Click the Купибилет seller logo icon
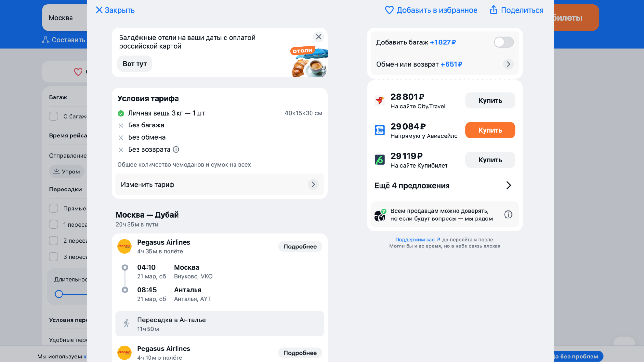This screenshot has width=644, height=362. pos(380,160)
